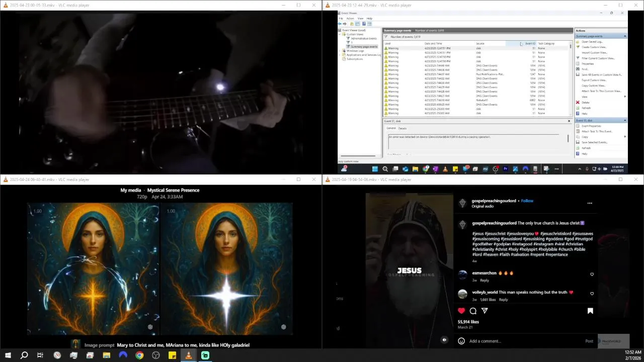Screen dimensions: 644x362
Task: Open the File menu in Event Viewer
Action: pyautogui.click(x=341, y=19)
